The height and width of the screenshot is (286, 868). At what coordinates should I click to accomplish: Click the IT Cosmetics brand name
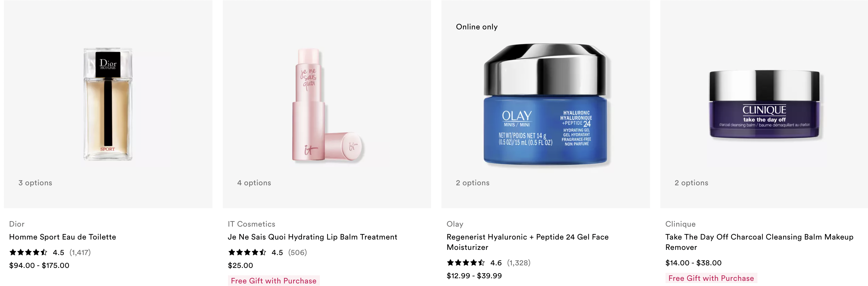(252, 224)
